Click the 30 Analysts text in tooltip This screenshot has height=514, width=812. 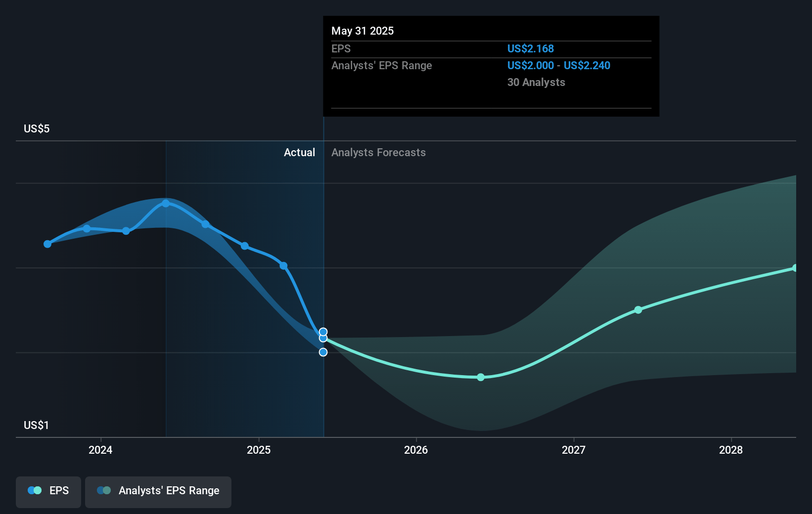[536, 83]
